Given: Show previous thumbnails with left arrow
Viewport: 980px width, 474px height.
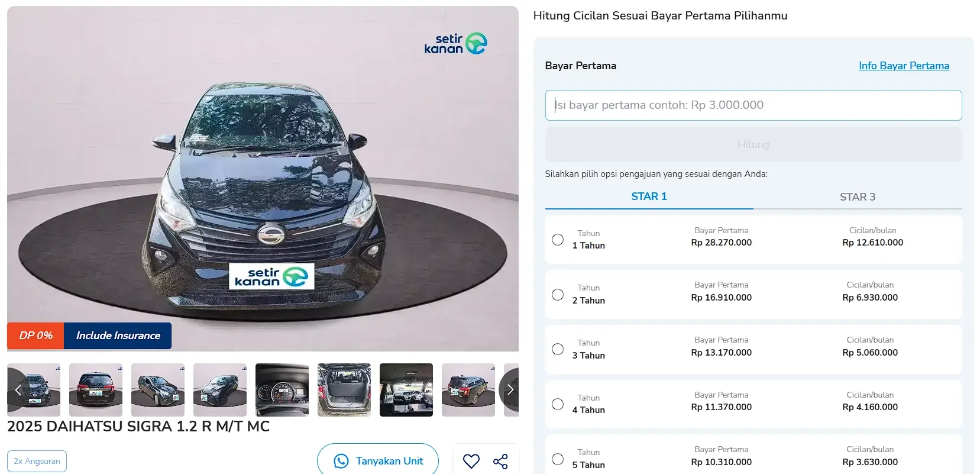Looking at the screenshot, I should (18, 389).
